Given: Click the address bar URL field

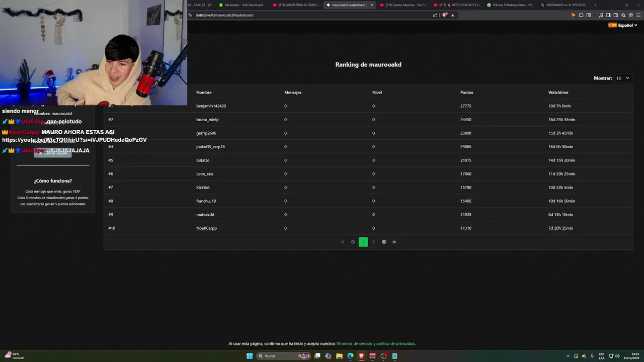Looking at the screenshot, I should pyautogui.click(x=312, y=15).
